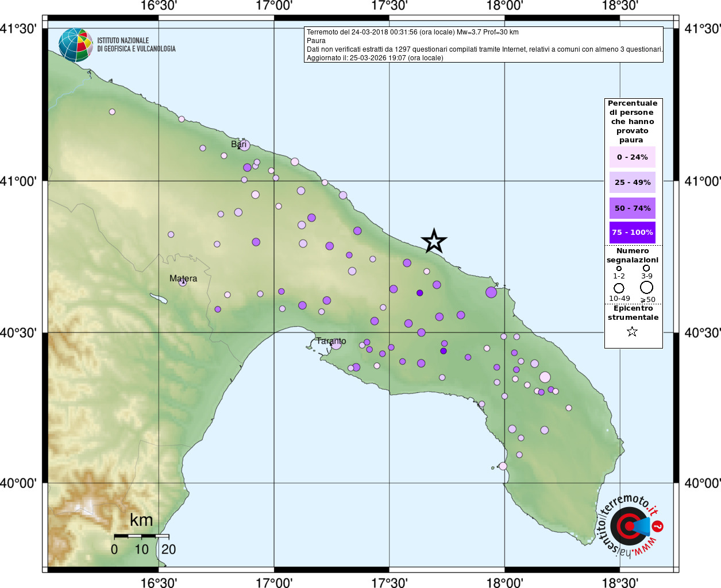Image resolution: width=721 pixels, height=588 pixels.
Task: Click the 0 - 24% legend color swatch
Action: [632, 157]
